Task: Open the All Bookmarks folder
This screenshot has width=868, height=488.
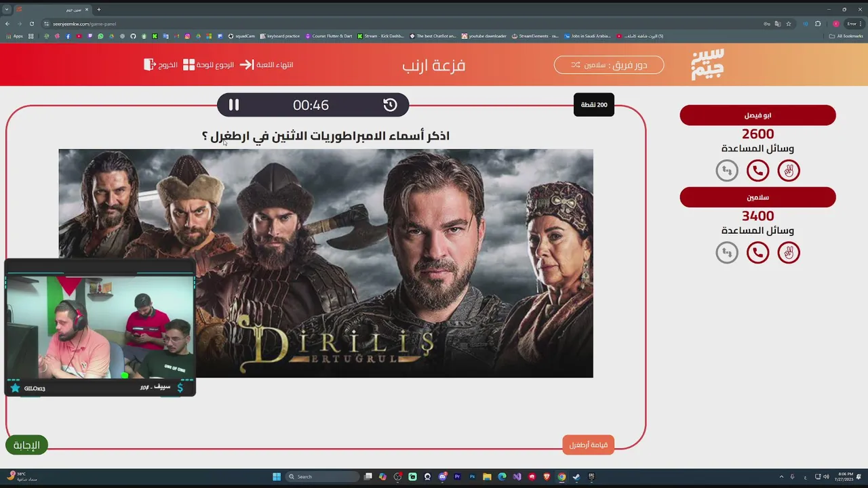Action: coord(846,36)
